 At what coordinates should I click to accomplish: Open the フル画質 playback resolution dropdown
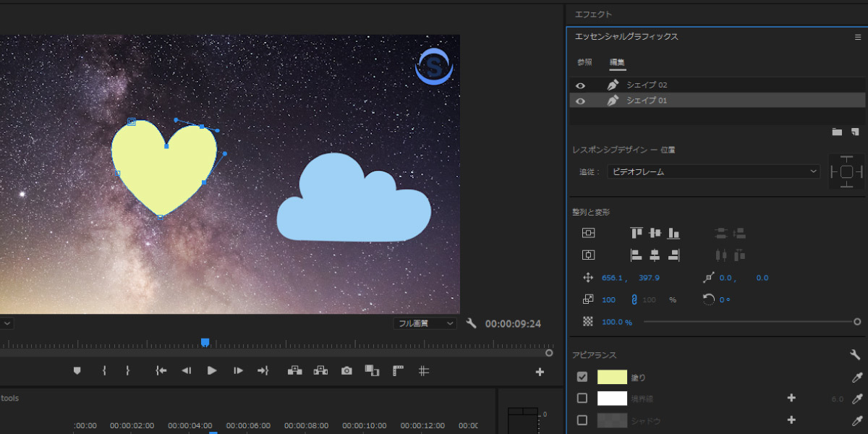(425, 323)
